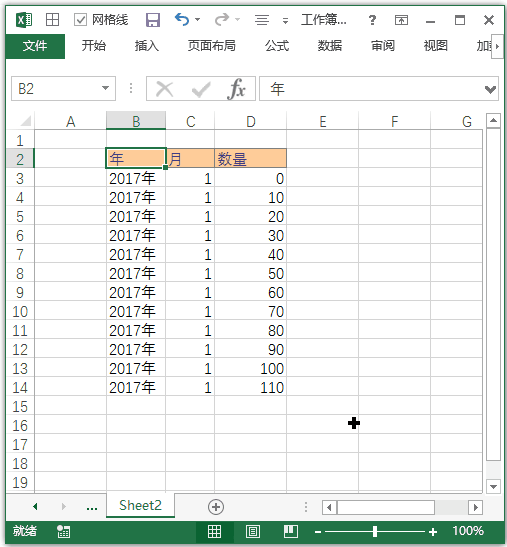Viewport: 507px width, 547px height.
Task: Open the customize quick access toolbar dropdown
Action: 285,21
